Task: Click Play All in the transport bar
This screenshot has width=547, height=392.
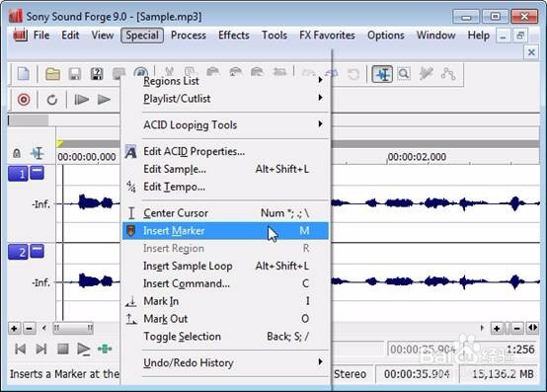Action: click(82, 100)
